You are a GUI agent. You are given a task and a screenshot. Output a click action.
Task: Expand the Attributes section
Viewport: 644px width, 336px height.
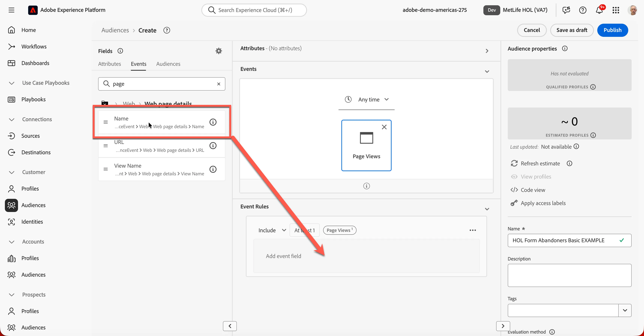[487, 51]
